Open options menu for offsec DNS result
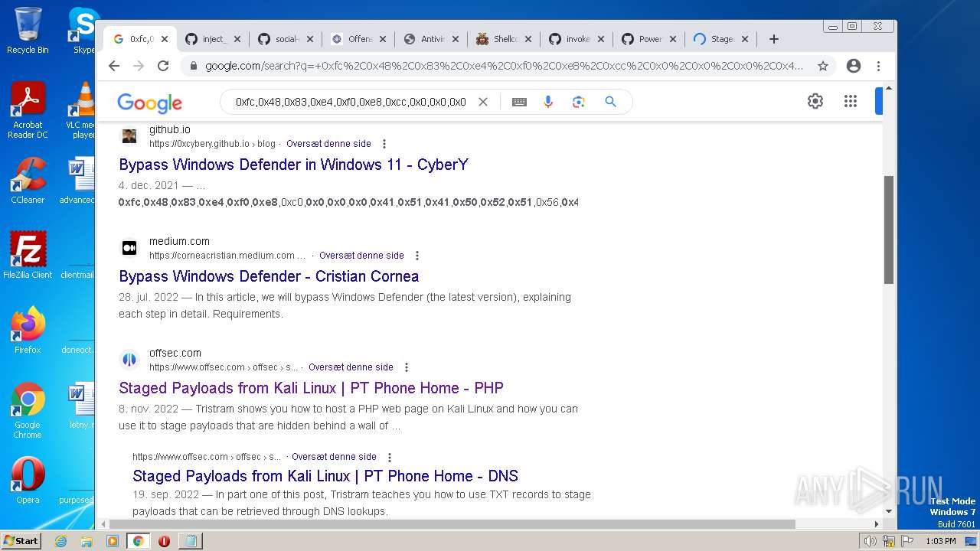Viewport: 980px width, 551px height. click(390, 457)
